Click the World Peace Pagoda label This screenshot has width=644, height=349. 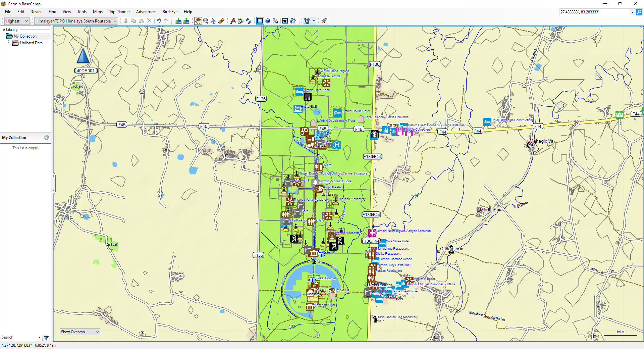334,71
